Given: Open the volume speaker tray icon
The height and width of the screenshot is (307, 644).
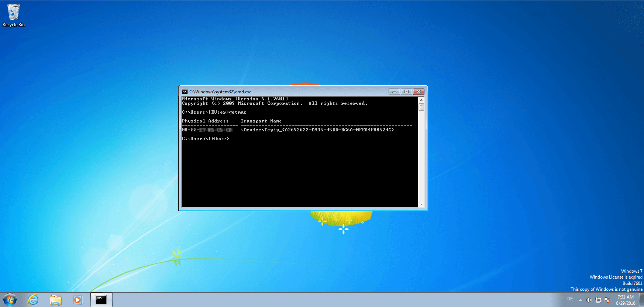Looking at the screenshot, I should pos(589,300).
